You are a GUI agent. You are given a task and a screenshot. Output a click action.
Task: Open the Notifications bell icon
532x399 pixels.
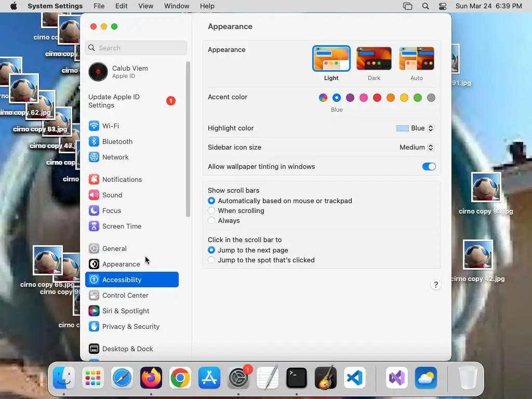tap(94, 179)
